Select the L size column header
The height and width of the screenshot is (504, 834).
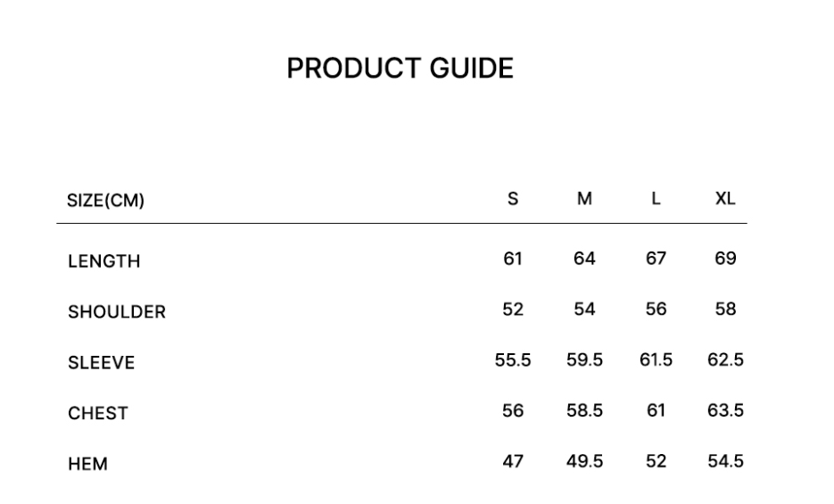[656, 200]
